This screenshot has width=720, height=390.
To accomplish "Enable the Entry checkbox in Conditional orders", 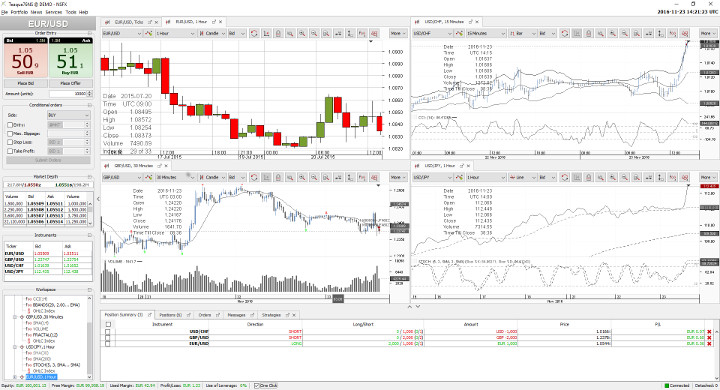I will point(10,125).
